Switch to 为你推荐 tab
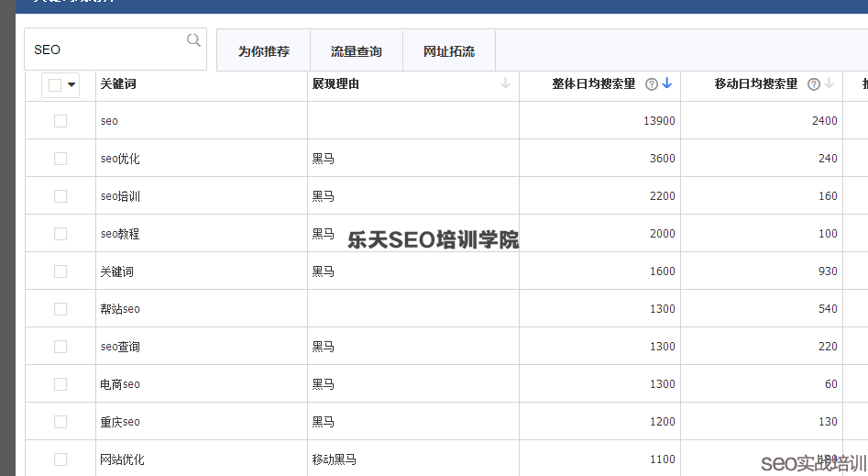 pos(263,51)
